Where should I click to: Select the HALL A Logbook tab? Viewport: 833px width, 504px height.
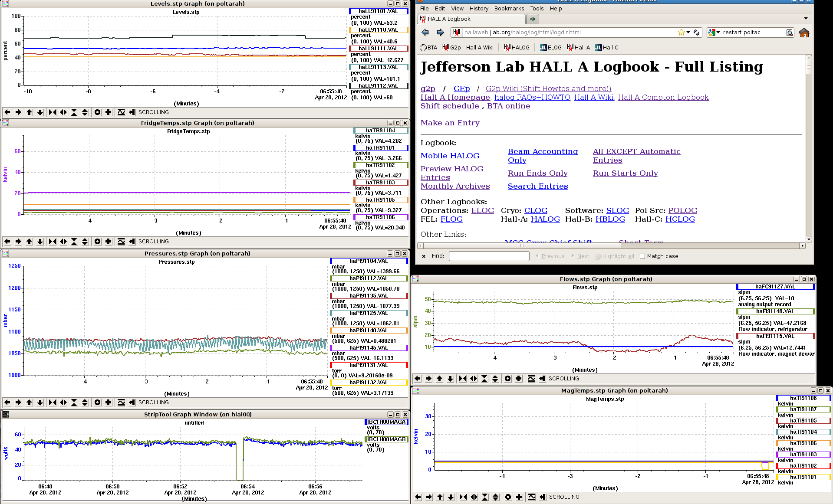pos(471,19)
